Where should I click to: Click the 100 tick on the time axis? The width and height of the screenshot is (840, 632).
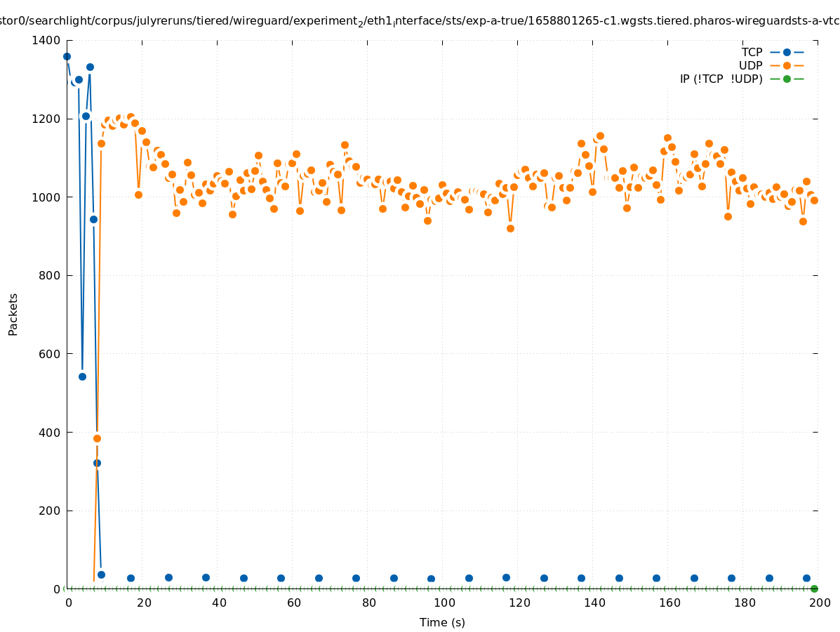[443, 603]
